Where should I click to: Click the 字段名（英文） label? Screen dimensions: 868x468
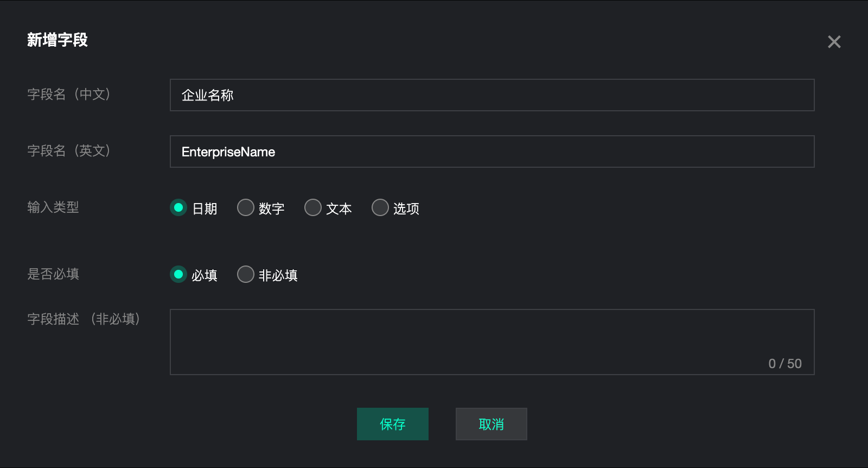pyautogui.click(x=69, y=151)
